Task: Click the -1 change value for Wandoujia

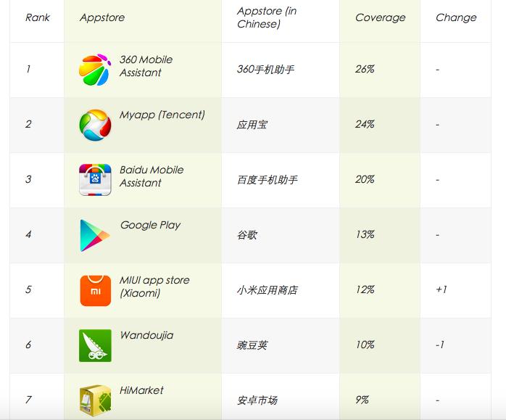Action: [x=440, y=345]
